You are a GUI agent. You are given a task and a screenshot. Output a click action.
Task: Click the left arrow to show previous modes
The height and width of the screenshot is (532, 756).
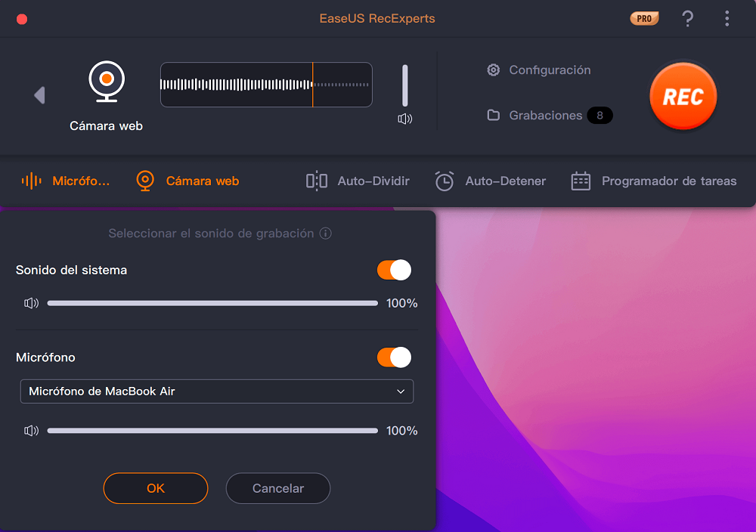pyautogui.click(x=39, y=95)
